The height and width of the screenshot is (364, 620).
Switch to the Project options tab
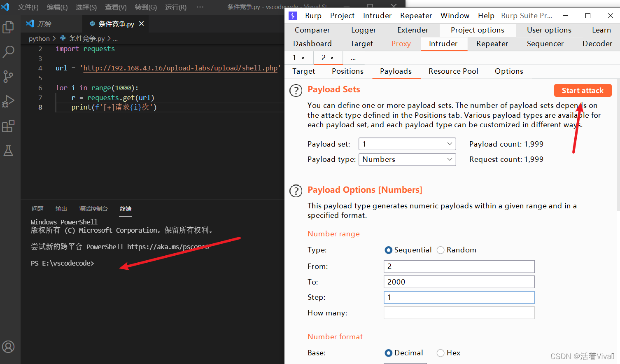478,30
